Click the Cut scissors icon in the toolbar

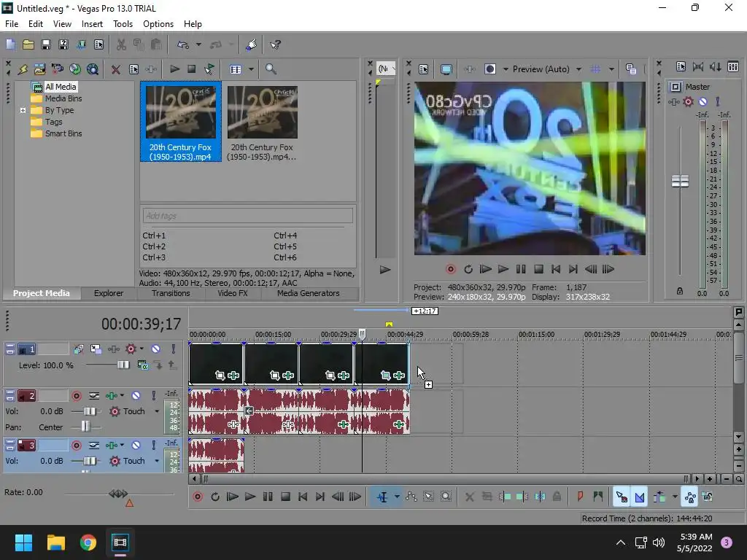(x=121, y=44)
